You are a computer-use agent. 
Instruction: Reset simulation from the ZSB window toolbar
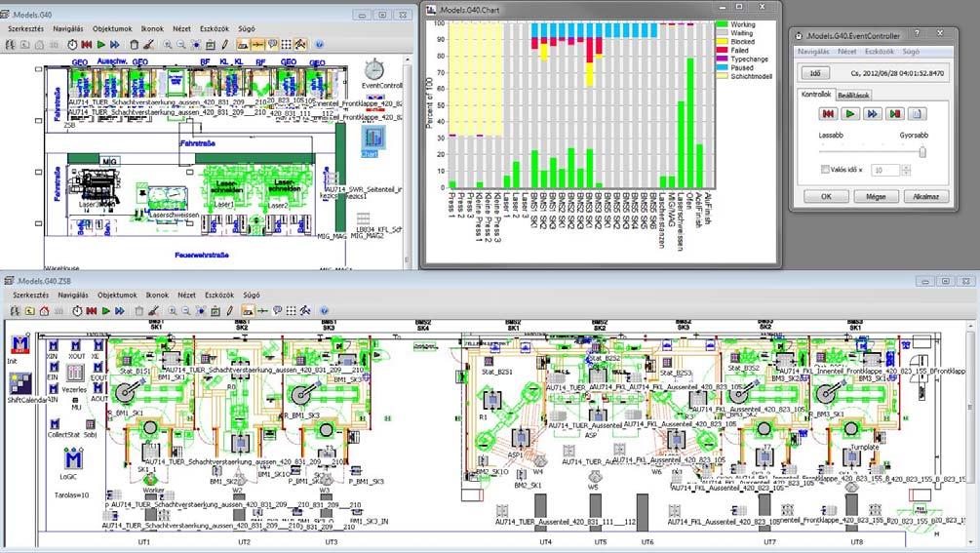pos(92,311)
